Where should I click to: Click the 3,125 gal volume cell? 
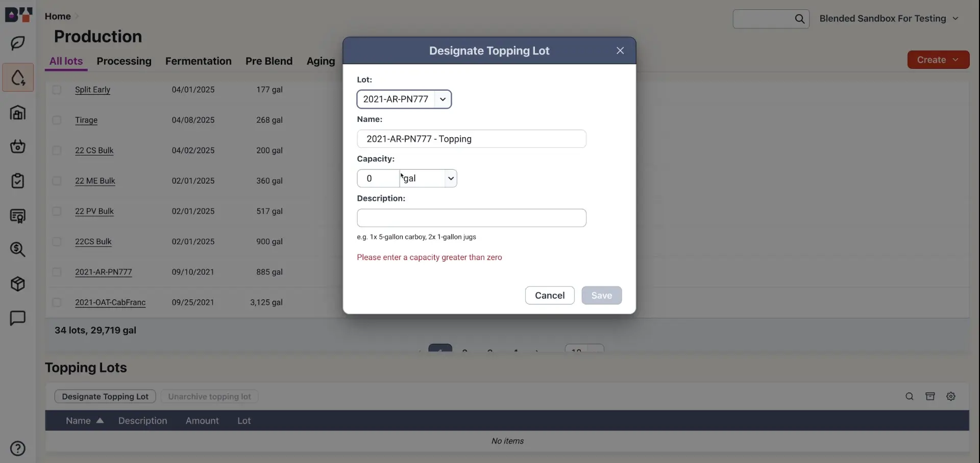point(266,302)
